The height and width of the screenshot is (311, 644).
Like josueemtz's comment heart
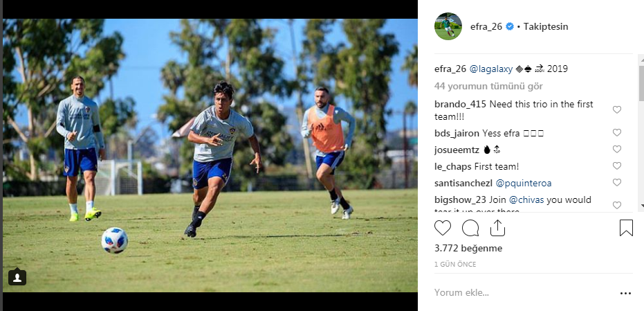[x=616, y=150]
